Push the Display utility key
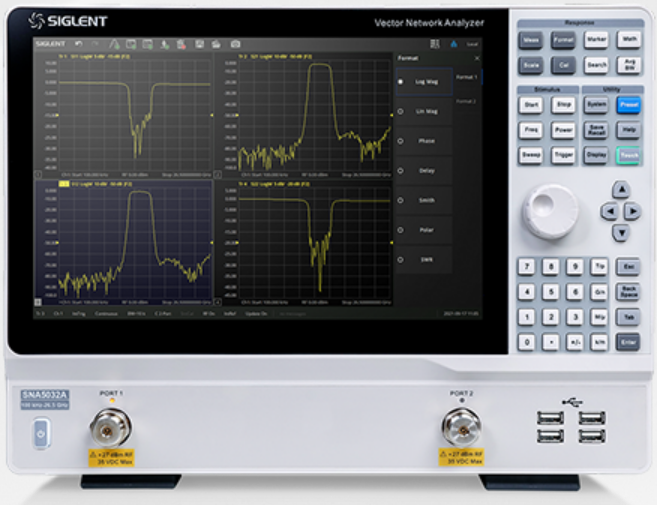Screen dimensions: 657x505 pyautogui.click(x=596, y=155)
